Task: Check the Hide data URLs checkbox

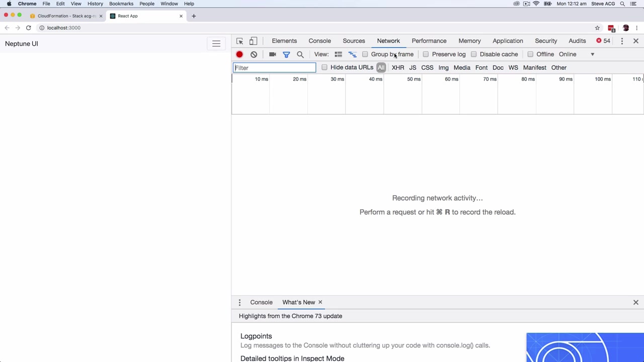Action: pos(325,67)
